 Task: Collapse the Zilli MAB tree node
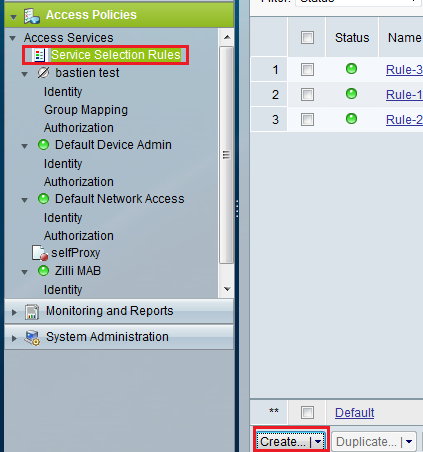[24, 272]
